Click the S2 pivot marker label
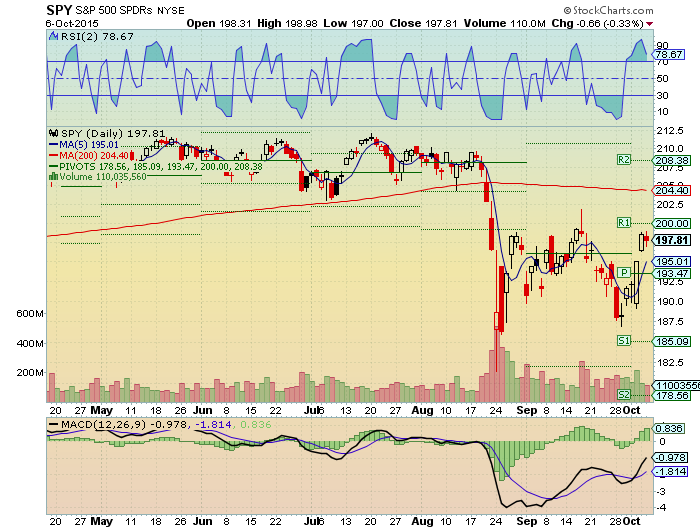The height and width of the screenshot is (530, 700). click(x=624, y=395)
